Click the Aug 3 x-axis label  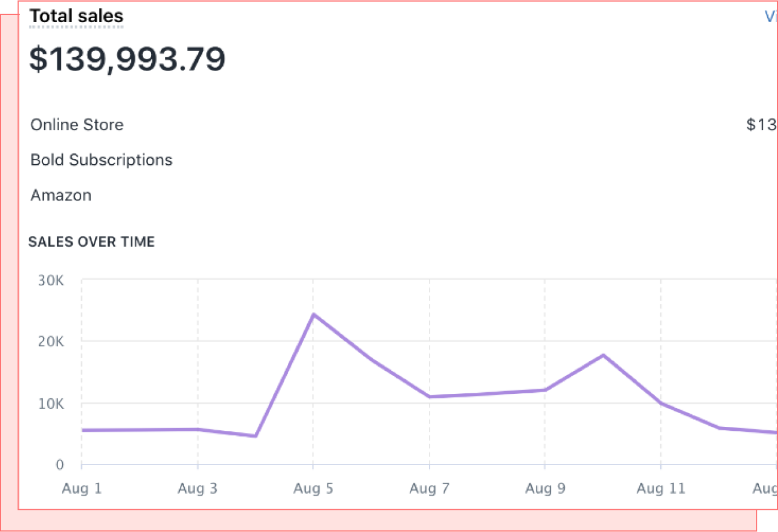click(198, 488)
